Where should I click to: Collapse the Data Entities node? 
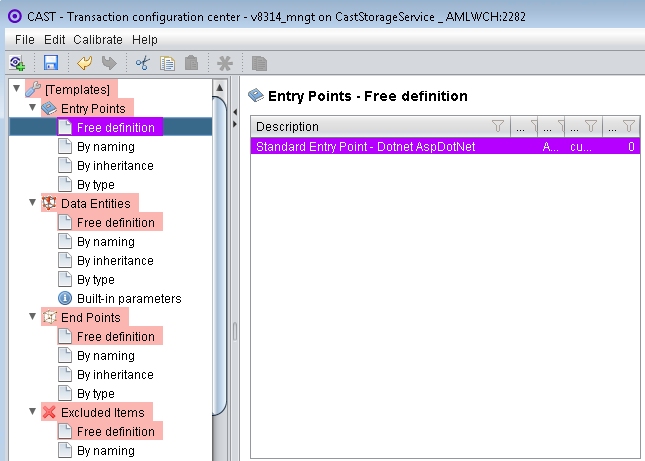click(32, 203)
